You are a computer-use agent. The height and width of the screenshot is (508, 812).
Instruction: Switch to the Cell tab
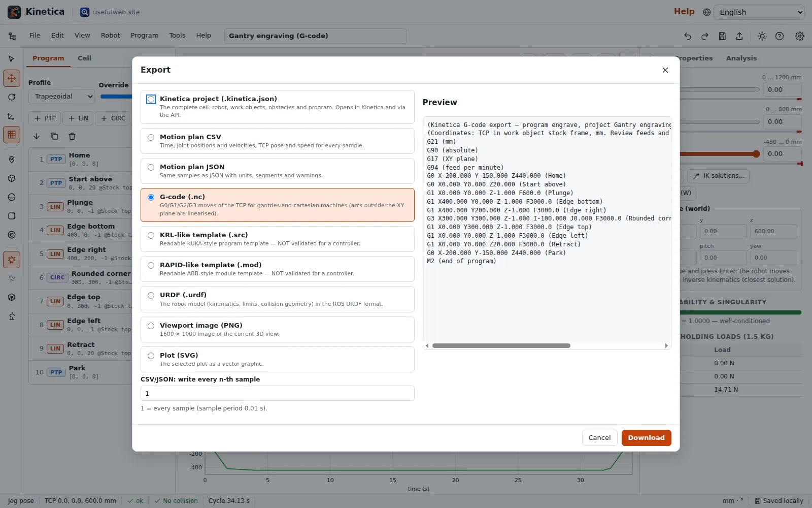click(84, 58)
